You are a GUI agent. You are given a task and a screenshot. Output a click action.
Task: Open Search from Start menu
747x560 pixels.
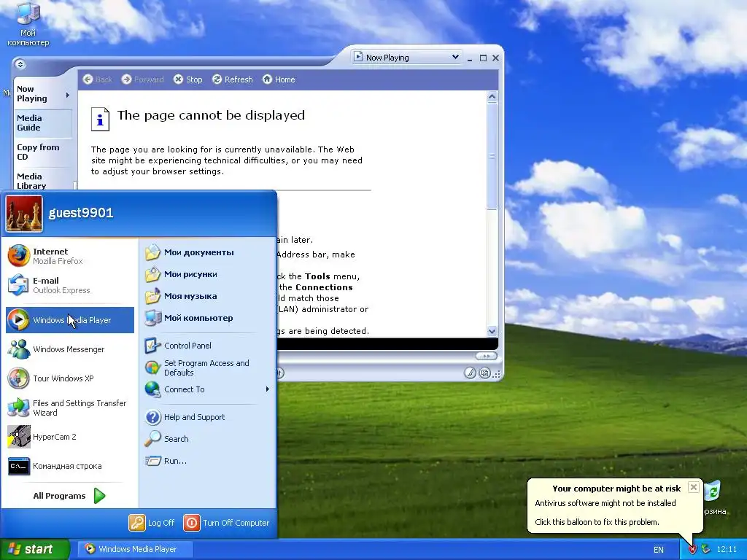tap(208, 439)
